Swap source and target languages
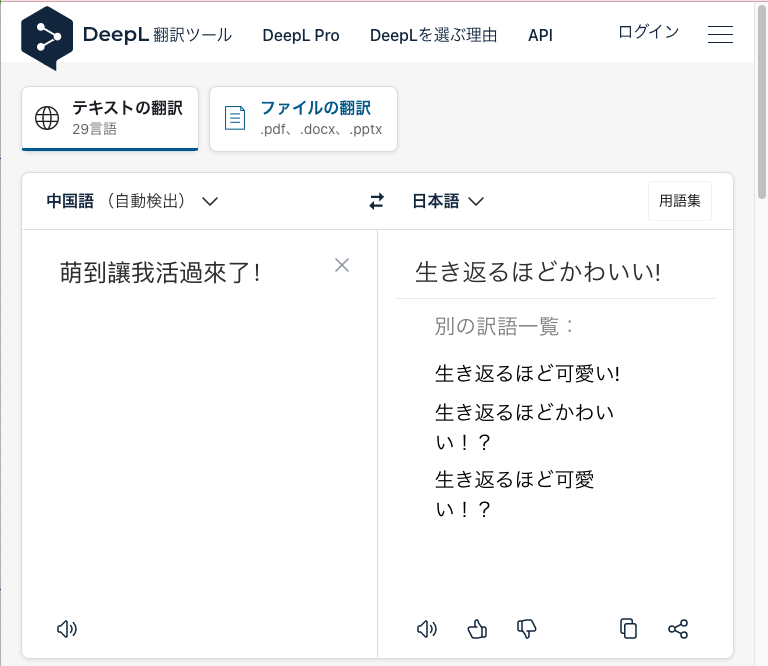The image size is (768, 666). (x=377, y=201)
